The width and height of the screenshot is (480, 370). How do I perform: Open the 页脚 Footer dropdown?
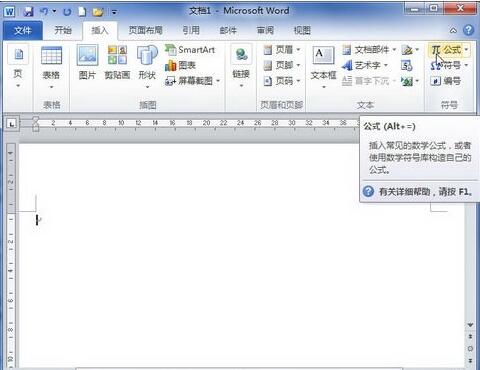[x=282, y=65]
